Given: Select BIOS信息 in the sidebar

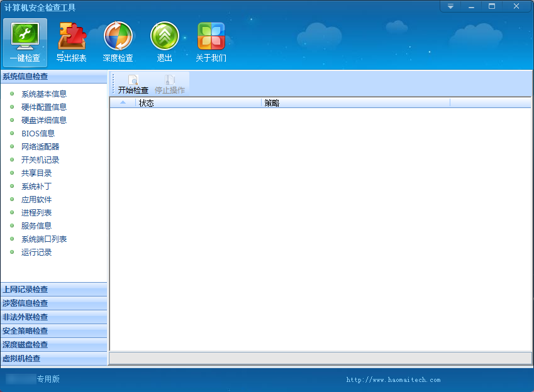Looking at the screenshot, I should click(x=38, y=133).
